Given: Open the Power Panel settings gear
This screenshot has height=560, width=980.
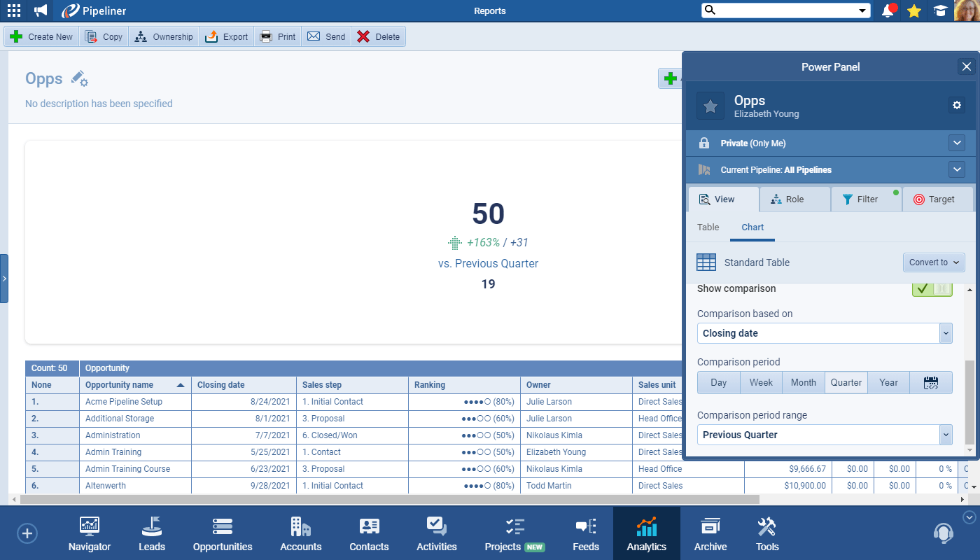Looking at the screenshot, I should [x=957, y=105].
